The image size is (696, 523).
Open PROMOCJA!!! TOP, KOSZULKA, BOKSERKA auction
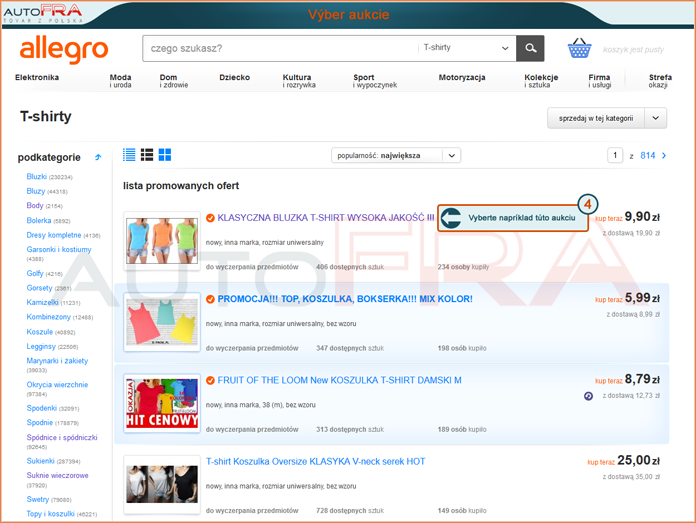pyautogui.click(x=345, y=299)
